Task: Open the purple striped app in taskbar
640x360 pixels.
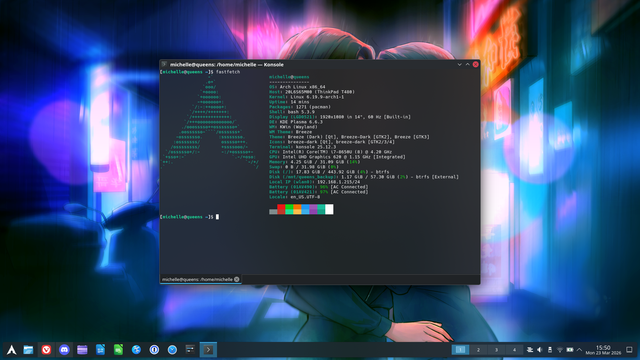Action: (82, 350)
